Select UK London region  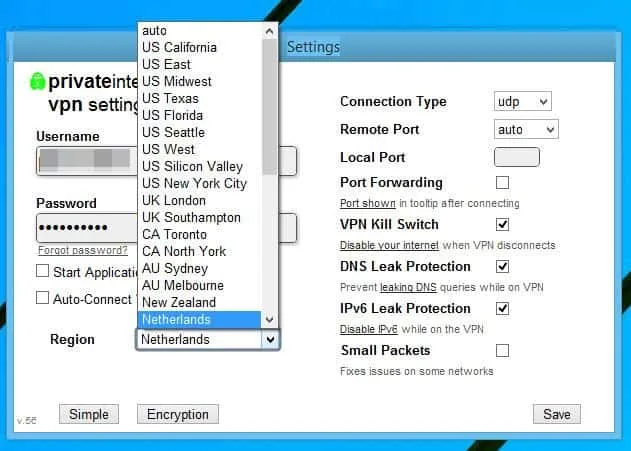(x=200, y=200)
